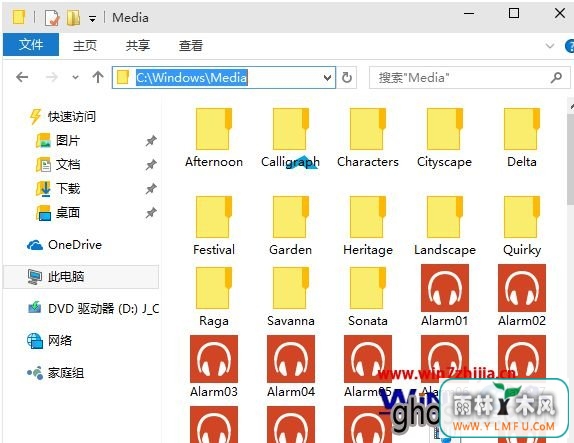Viewport: 574px width, 443px height.
Task: Click the 搜索"Media" search box
Action: coord(470,77)
